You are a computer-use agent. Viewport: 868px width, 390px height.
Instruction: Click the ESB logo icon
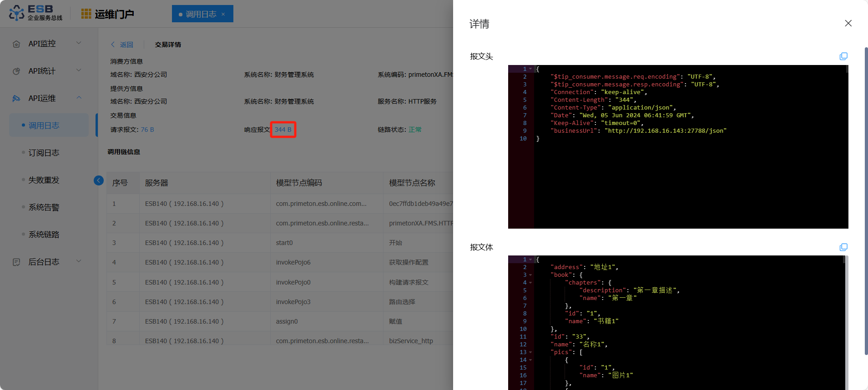click(x=17, y=13)
